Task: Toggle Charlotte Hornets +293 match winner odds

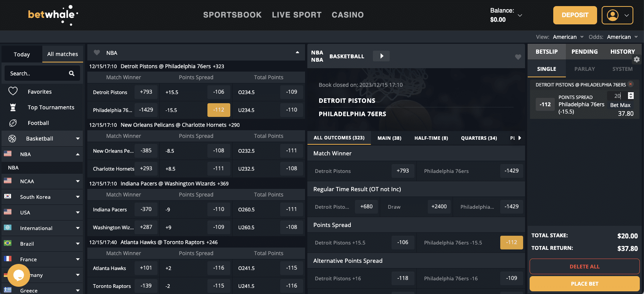Action: (x=146, y=169)
